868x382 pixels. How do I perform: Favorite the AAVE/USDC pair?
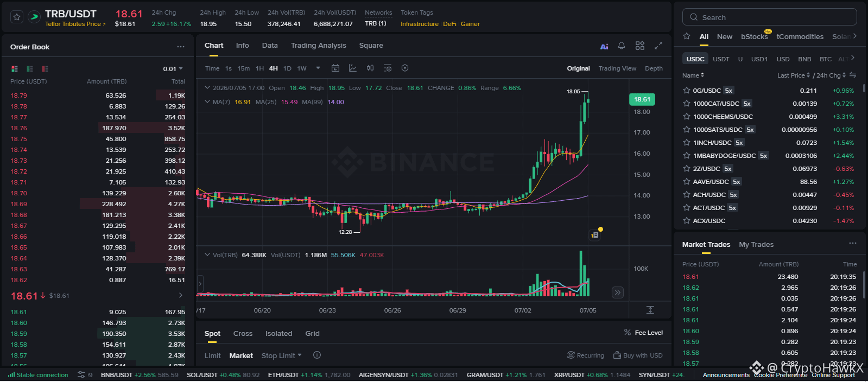(687, 182)
